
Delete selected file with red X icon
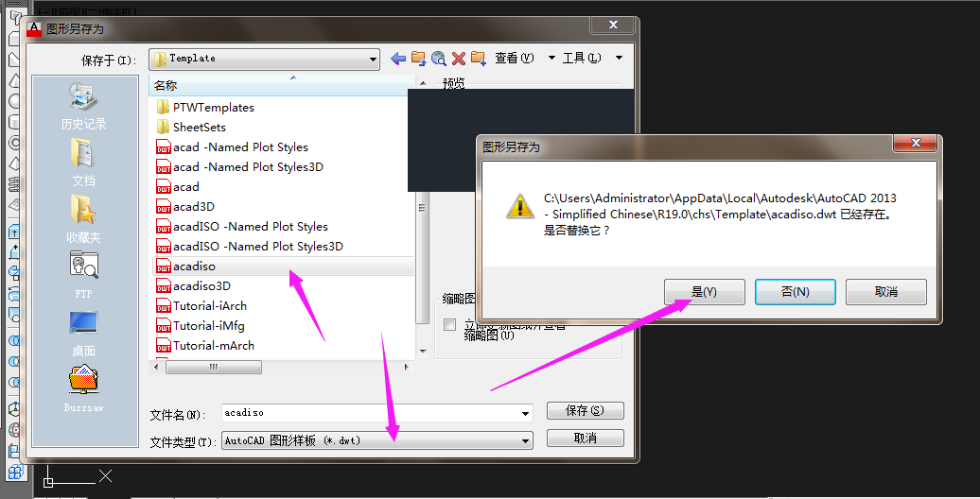pos(459,59)
